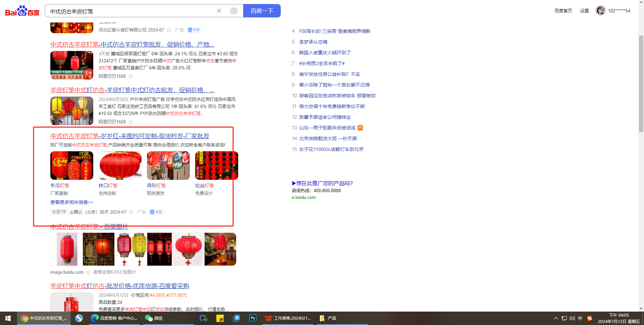Open the Sogou browser from the taskbar
The image size is (644, 325).
pyautogui.click(x=79, y=318)
